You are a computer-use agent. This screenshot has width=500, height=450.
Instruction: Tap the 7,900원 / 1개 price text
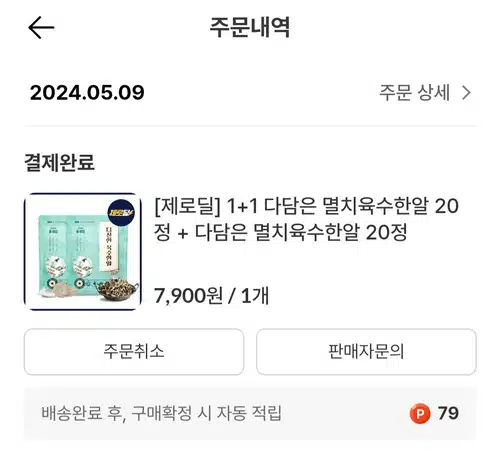pos(211,295)
